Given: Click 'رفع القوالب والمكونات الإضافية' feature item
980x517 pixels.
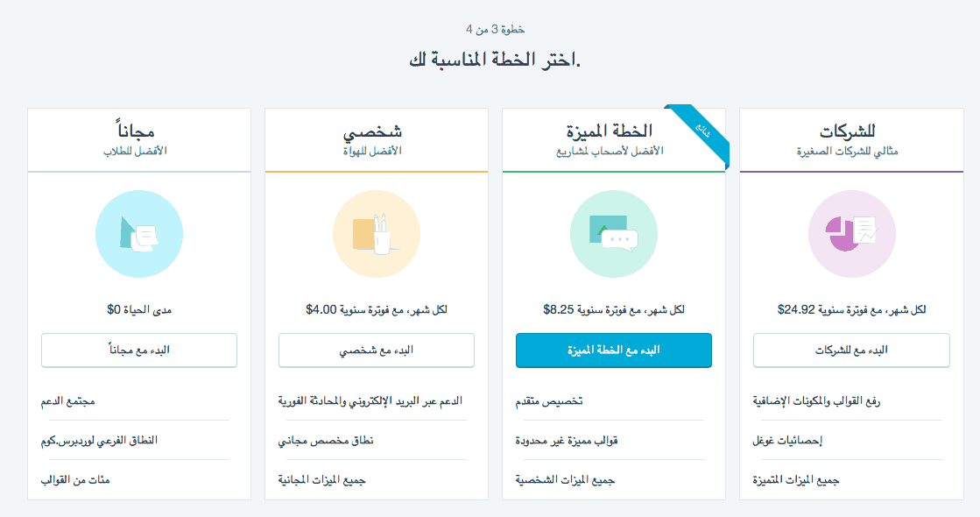Looking at the screenshot, I should [x=816, y=401].
